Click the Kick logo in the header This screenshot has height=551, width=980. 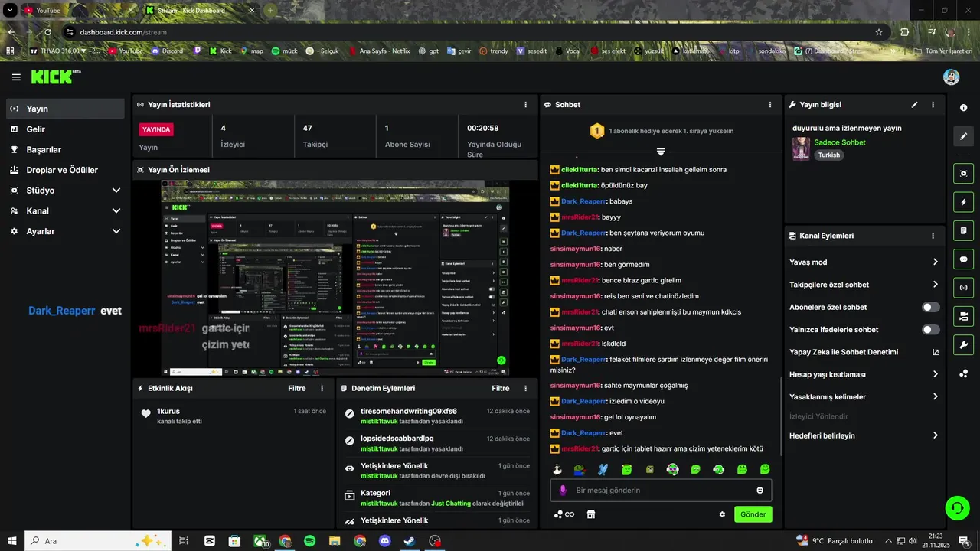point(55,77)
